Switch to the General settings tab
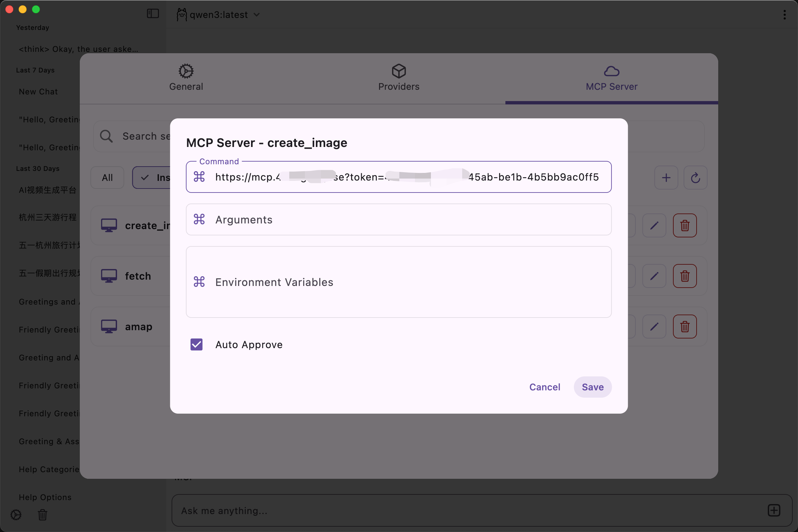This screenshot has width=798, height=532. pyautogui.click(x=186, y=78)
